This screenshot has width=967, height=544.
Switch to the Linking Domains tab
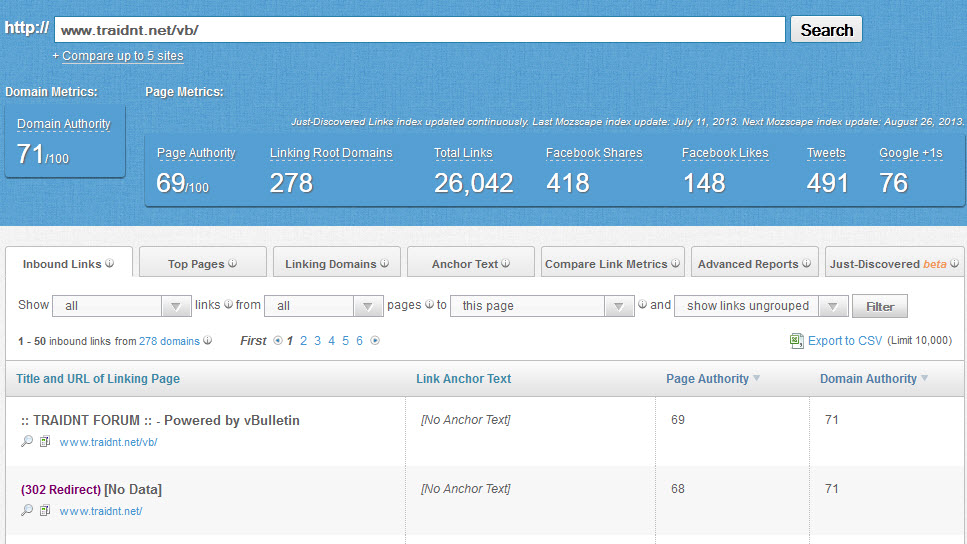pyautogui.click(x=336, y=264)
